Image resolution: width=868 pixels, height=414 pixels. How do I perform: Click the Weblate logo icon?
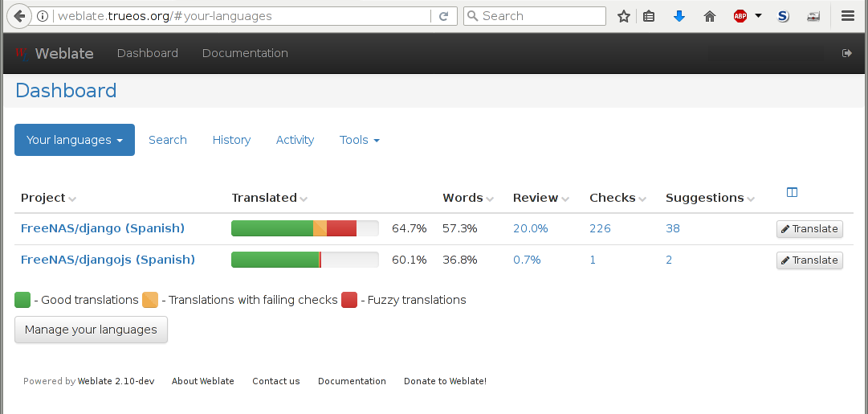tap(22, 54)
